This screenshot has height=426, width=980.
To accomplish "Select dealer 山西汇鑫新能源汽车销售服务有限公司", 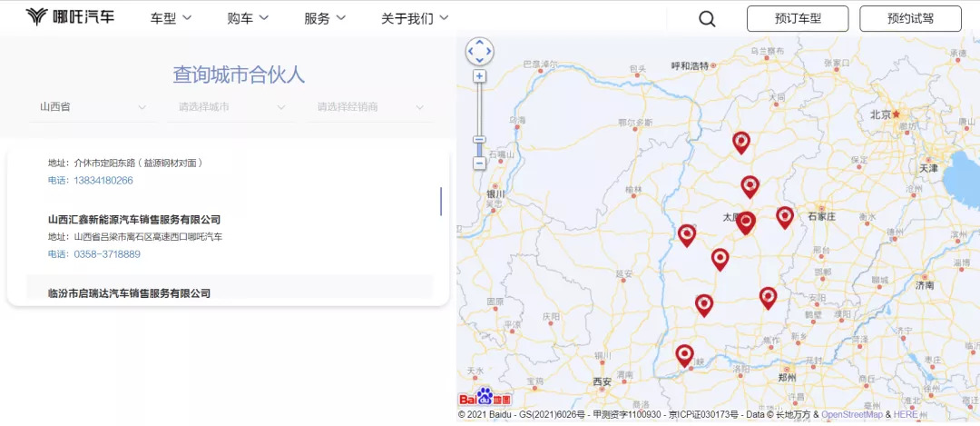I will 134,220.
